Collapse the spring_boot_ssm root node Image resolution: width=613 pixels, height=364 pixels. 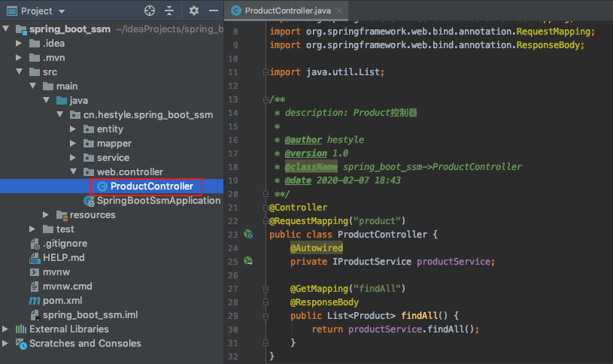click(6, 29)
